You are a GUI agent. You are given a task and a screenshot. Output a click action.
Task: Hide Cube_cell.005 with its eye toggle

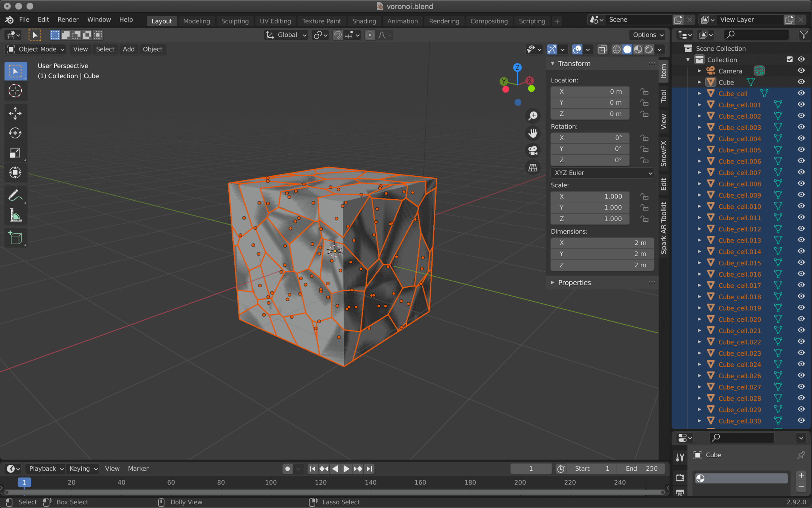point(801,150)
